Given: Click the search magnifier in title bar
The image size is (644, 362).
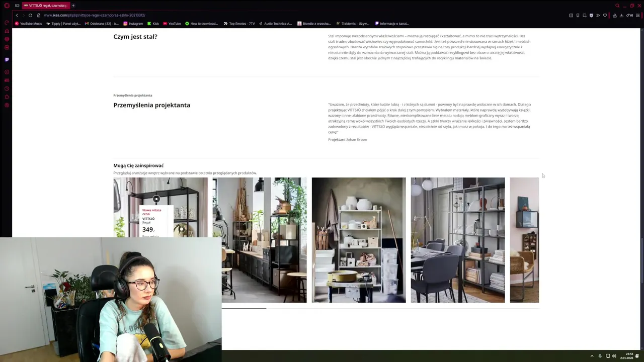Looking at the screenshot, I should (617, 6).
